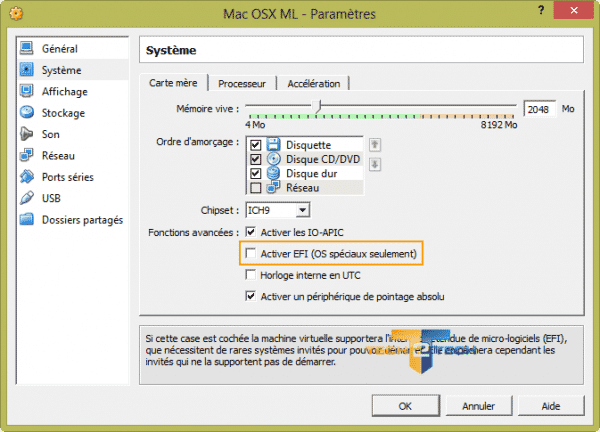Open the Son speaker icon

coord(26,134)
